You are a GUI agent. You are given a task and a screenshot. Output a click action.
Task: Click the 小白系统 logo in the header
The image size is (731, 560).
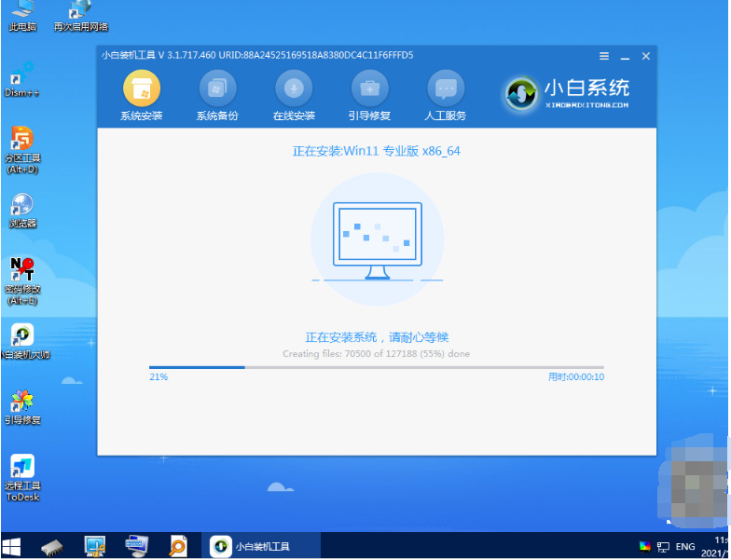click(567, 92)
